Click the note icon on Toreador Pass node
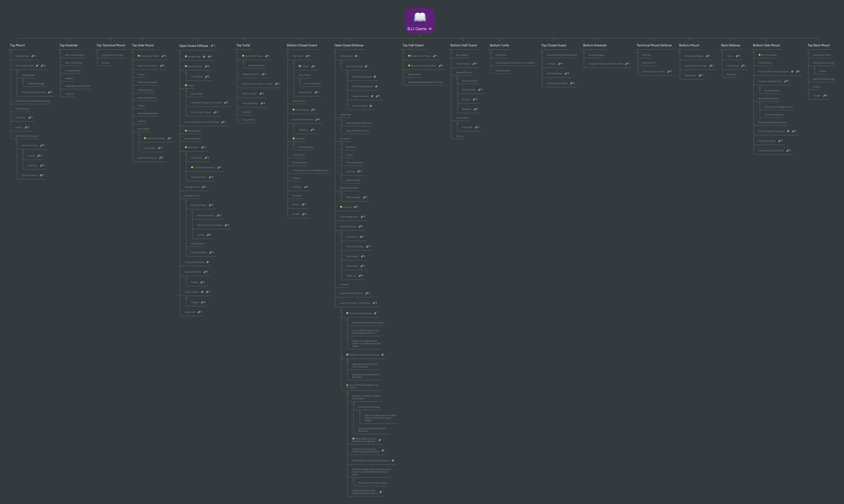The image size is (844, 504). (x=204, y=57)
